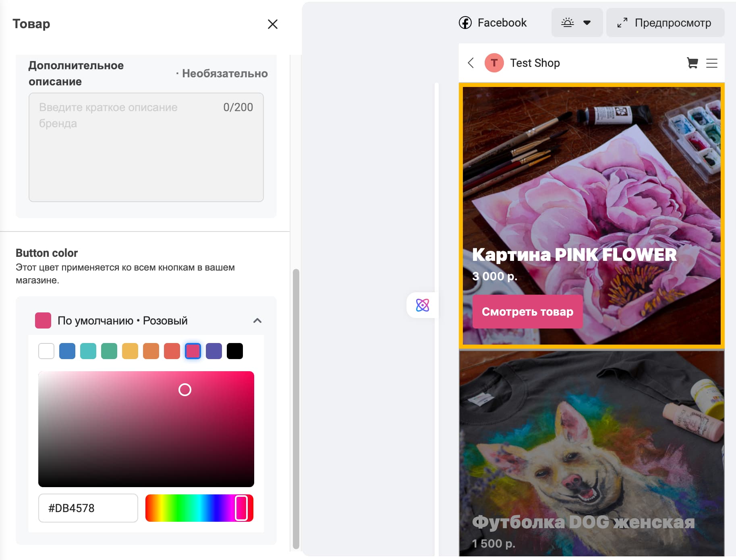Collapse the По умолчанию Розовый color section
Screen dimensions: 736x560
257,320
